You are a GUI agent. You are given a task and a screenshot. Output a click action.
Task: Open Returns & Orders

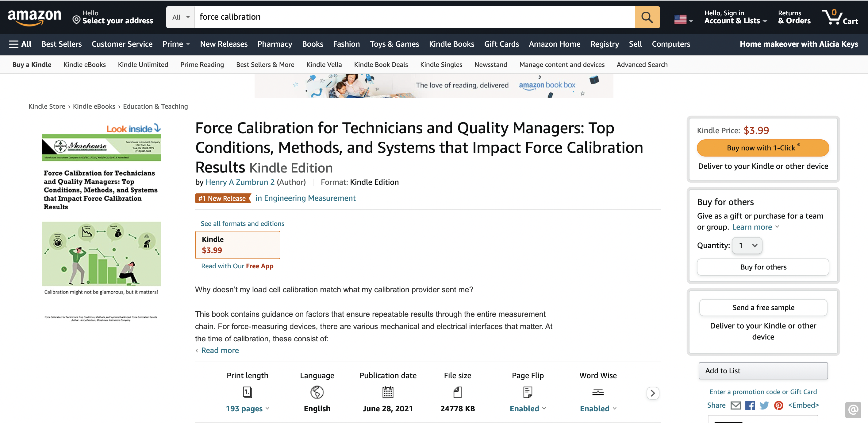click(794, 17)
